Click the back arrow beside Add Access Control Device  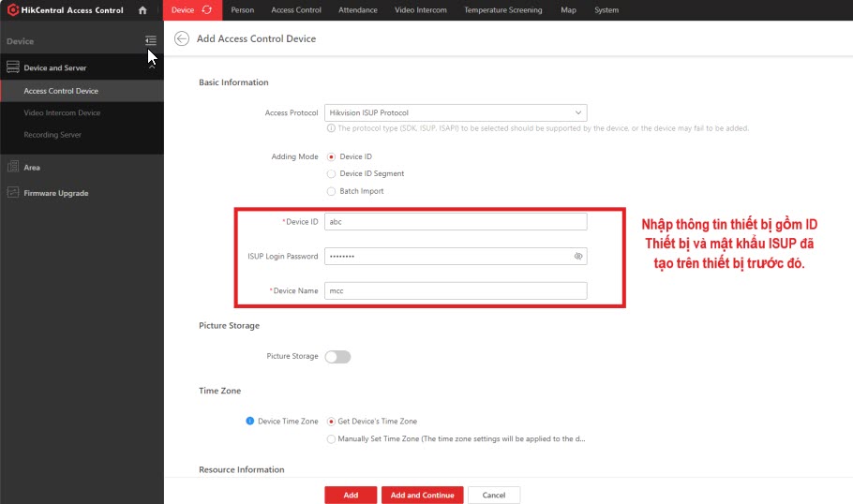pos(182,38)
